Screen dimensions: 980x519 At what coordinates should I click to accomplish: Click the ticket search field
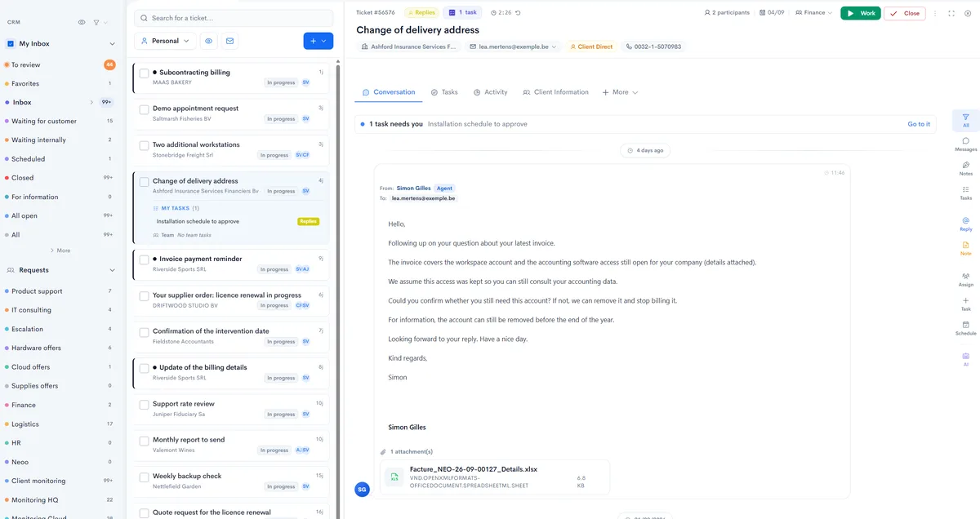(234, 18)
